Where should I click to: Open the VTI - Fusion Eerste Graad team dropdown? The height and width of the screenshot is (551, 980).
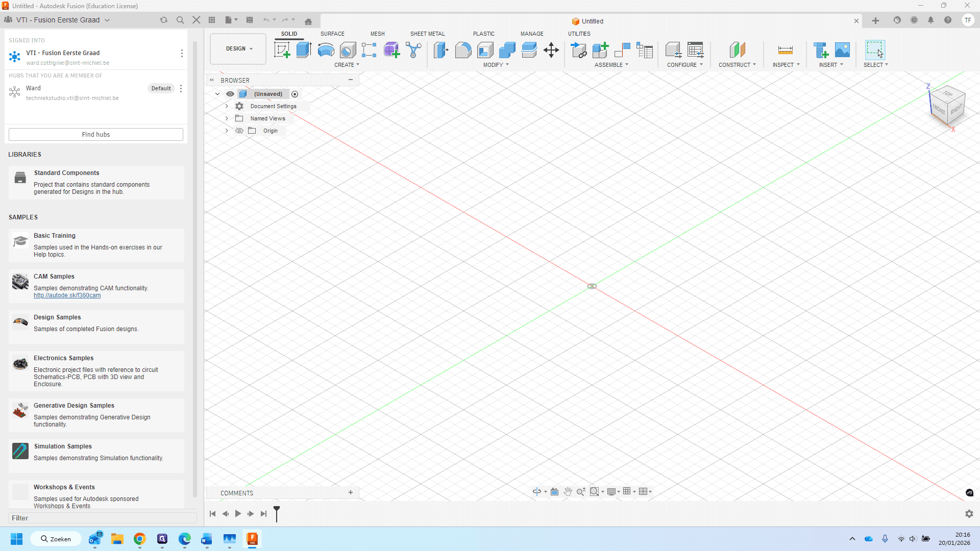click(63, 20)
